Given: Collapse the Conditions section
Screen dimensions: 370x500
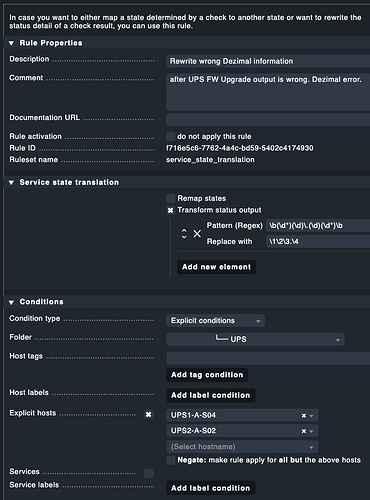Looking at the screenshot, I should (11, 302).
